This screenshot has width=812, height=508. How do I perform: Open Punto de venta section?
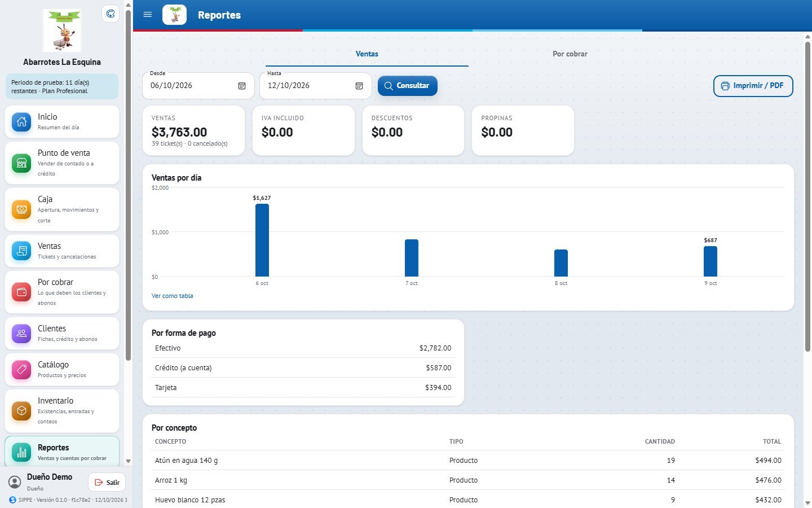[x=62, y=163]
